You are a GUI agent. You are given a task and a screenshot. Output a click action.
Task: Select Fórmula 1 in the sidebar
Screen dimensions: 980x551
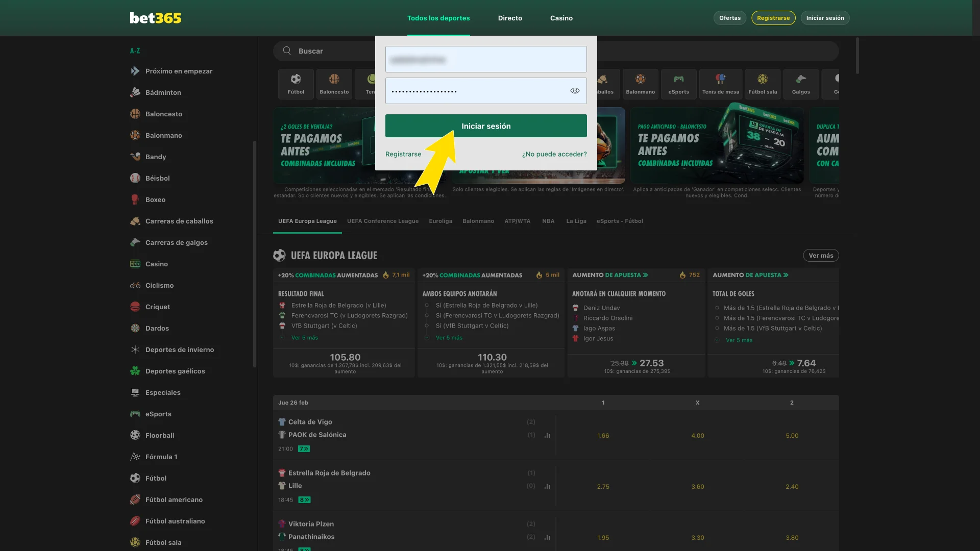pos(161,457)
